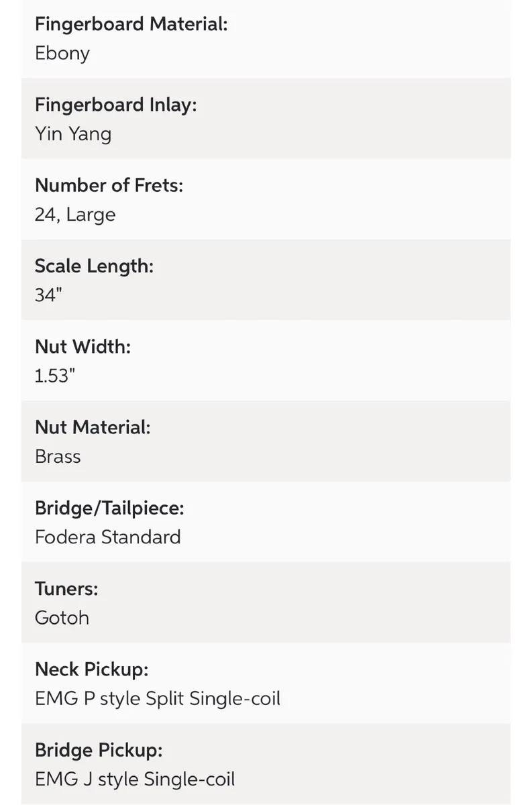Click the Brass nut material value
Image resolution: width=532 pixels, height=805 pixels.
point(58,456)
